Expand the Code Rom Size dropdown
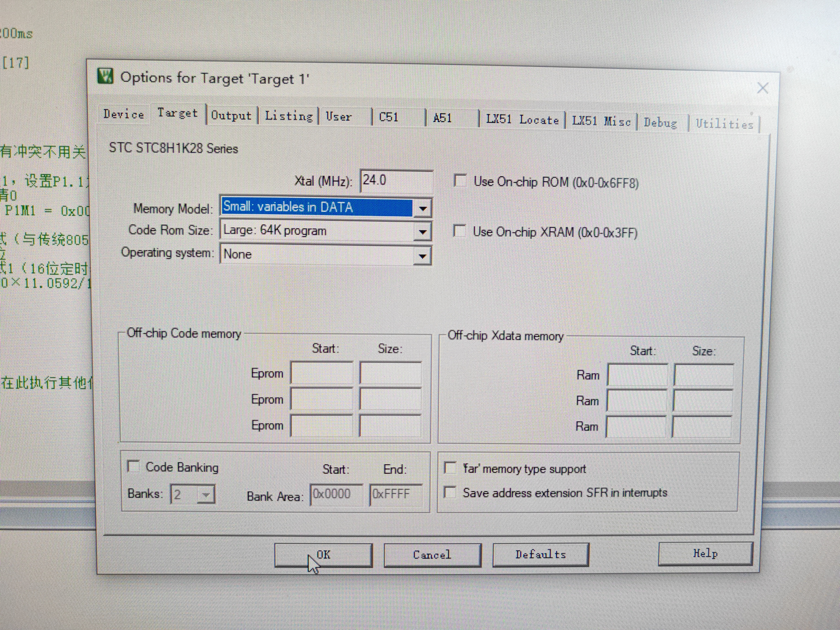840x630 pixels. (x=422, y=231)
